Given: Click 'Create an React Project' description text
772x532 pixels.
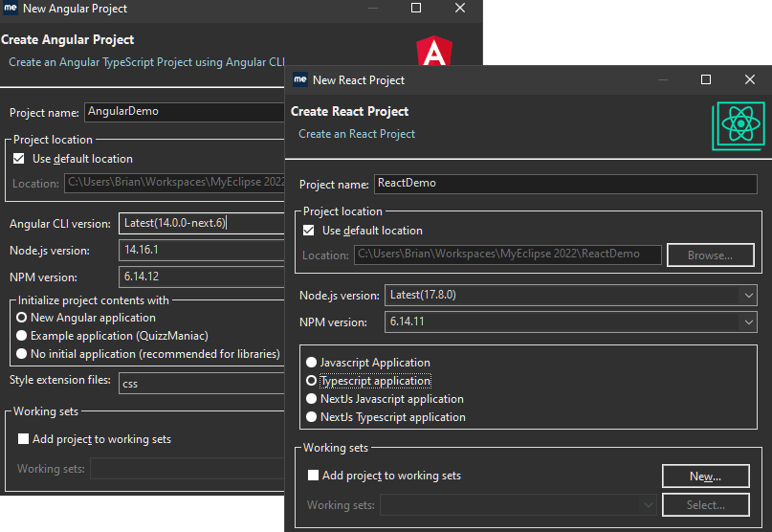Looking at the screenshot, I should pyautogui.click(x=357, y=134).
